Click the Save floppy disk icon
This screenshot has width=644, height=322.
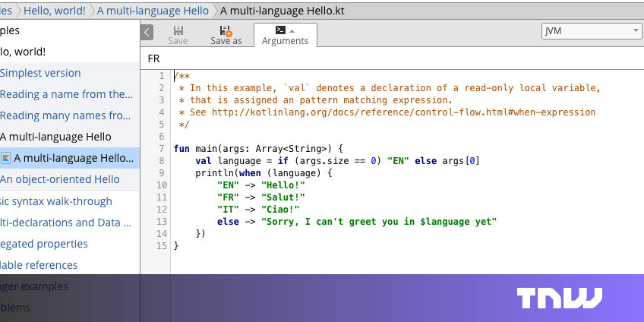coord(179,30)
